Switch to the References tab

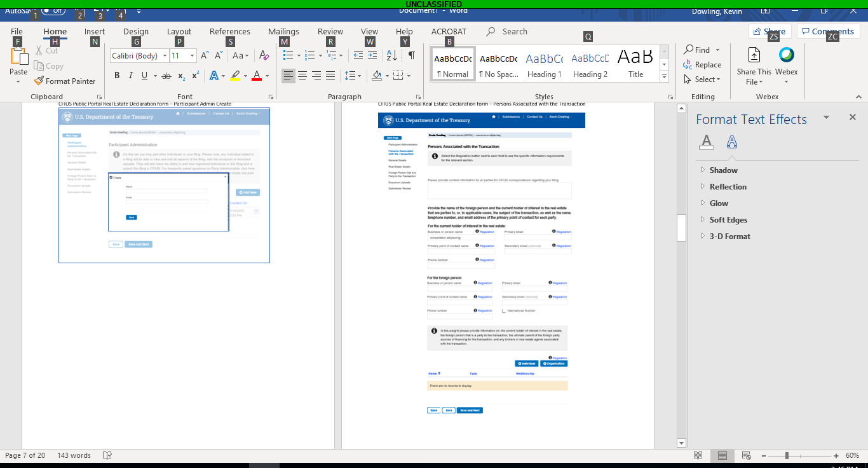tap(230, 31)
